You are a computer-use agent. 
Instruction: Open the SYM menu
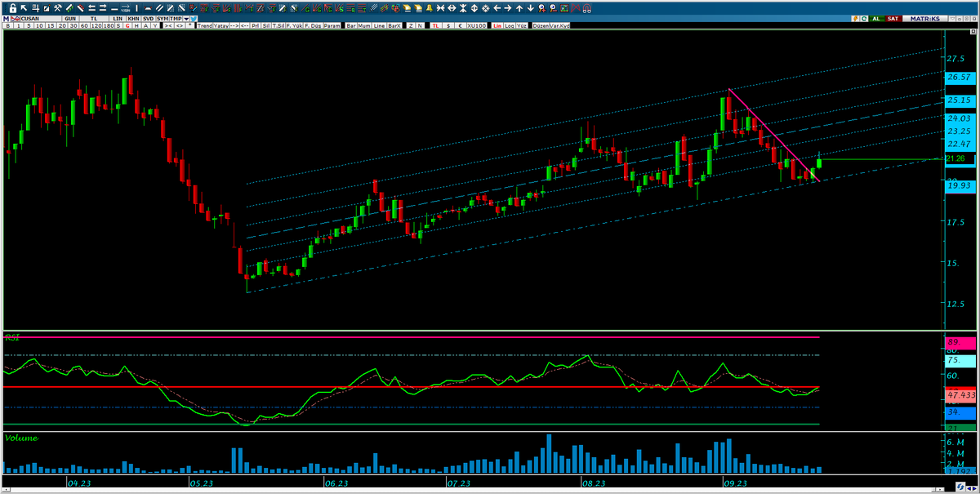(163, 19)
